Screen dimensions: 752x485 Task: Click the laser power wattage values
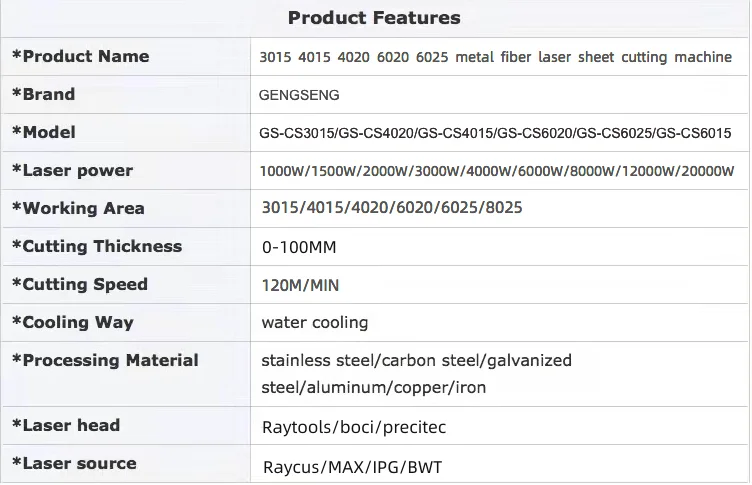(x=496, y=171)
